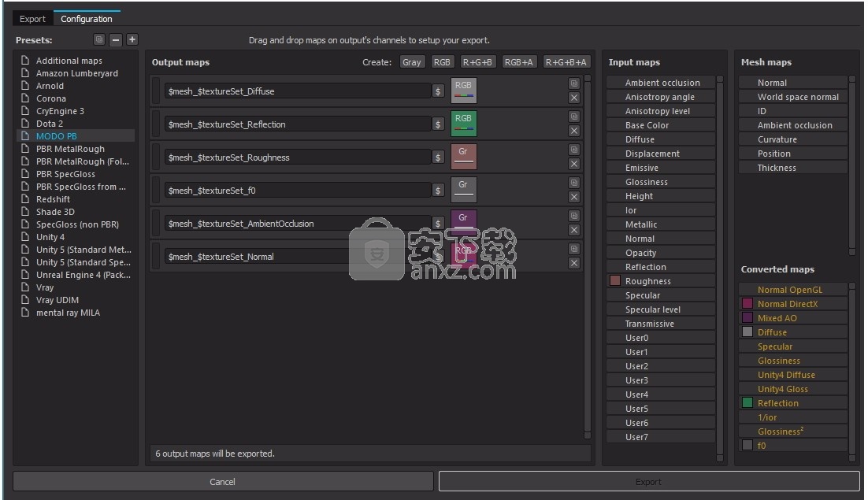Image resolution: width=868 pixels, height=500 pixels.
Task: Click the Input maps vertical scrollbar
Action: click(x=720, y=269)
